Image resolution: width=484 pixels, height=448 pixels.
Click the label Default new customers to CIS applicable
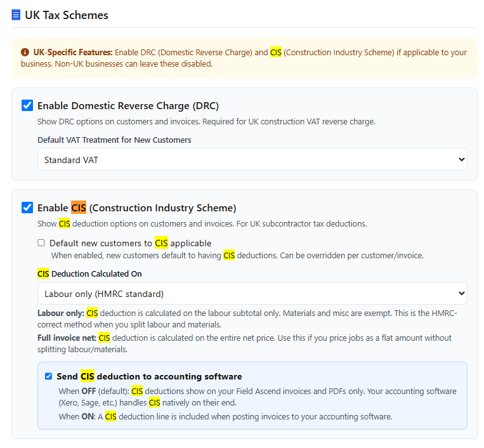click(x=130, y=243)
